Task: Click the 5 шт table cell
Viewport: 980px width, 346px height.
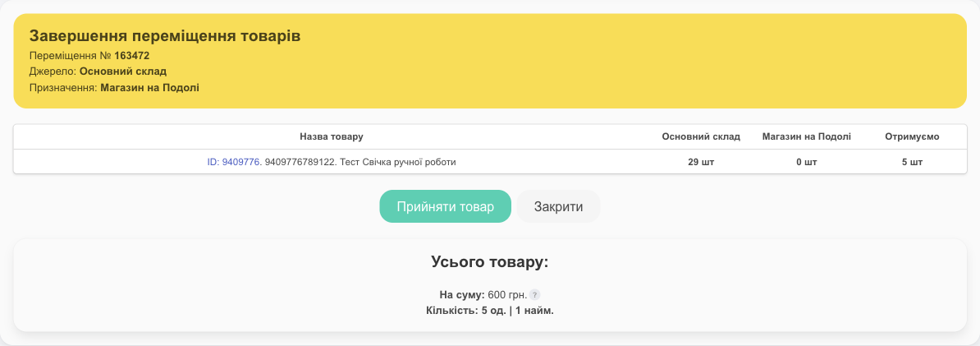Action: click(912, 162)
